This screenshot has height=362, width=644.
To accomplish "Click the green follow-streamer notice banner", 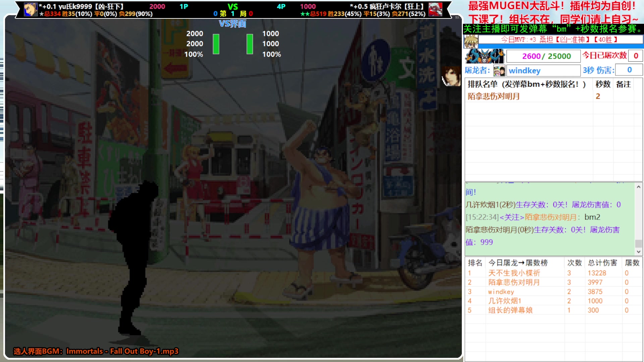I will [x=553, y=29].
